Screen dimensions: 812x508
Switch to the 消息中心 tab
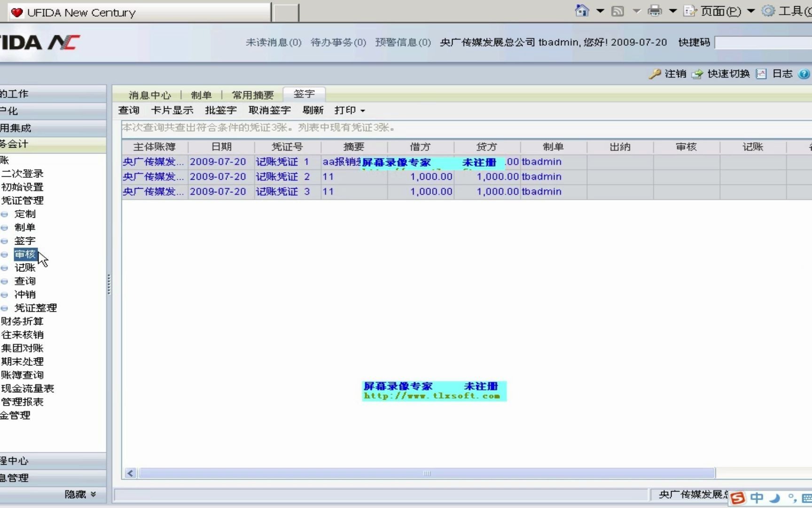click(x=150, y=95)
